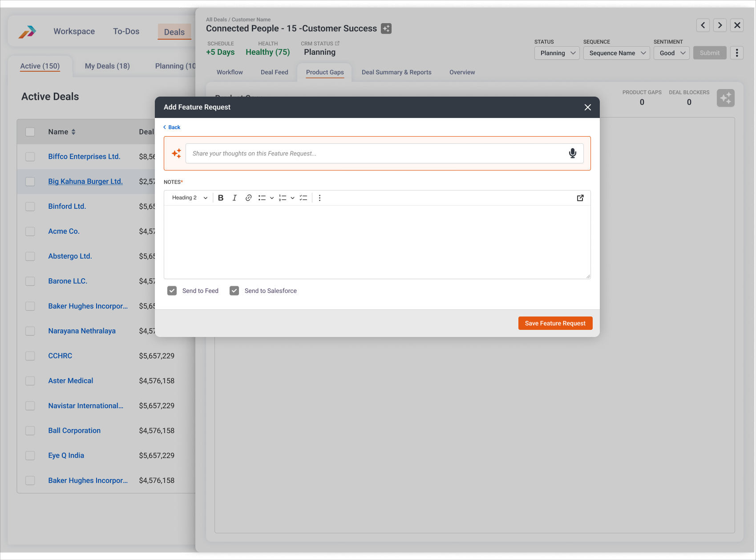The height and width of the screenshot is (560, 756).
Task: Click the Back link in dialog
Action: tap(172, 127)
